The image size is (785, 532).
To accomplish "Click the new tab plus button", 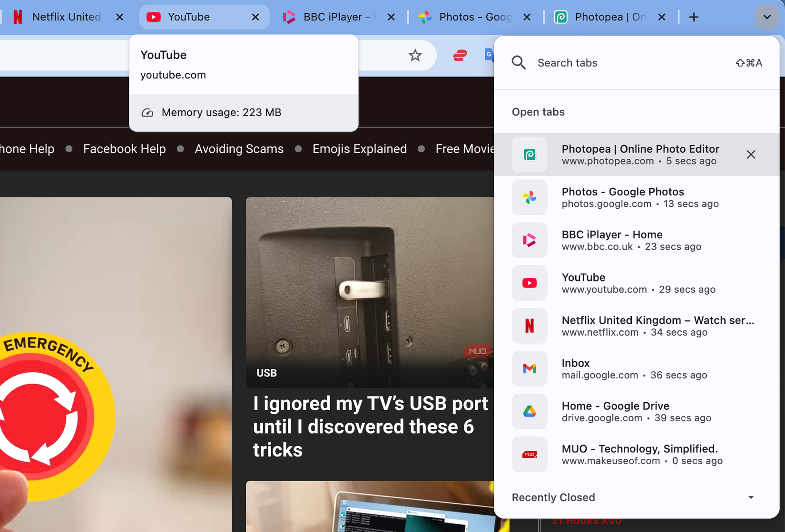I will coord(694,17).
